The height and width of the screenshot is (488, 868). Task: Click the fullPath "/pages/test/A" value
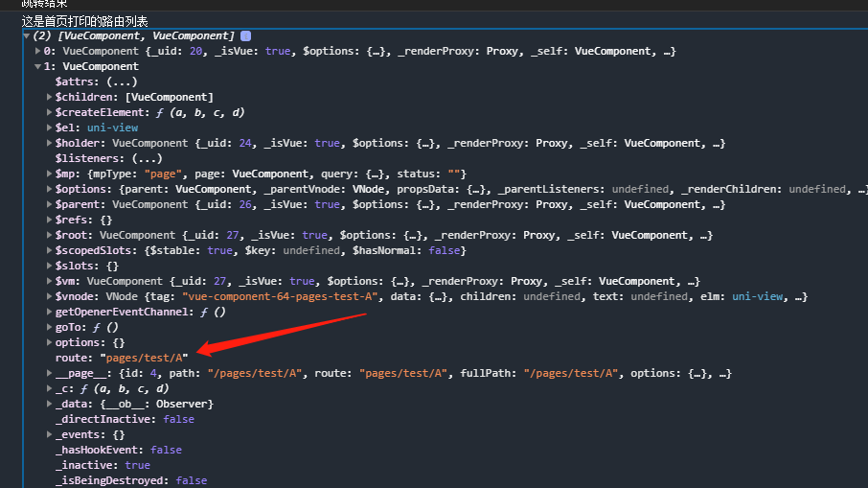(571, 373)
